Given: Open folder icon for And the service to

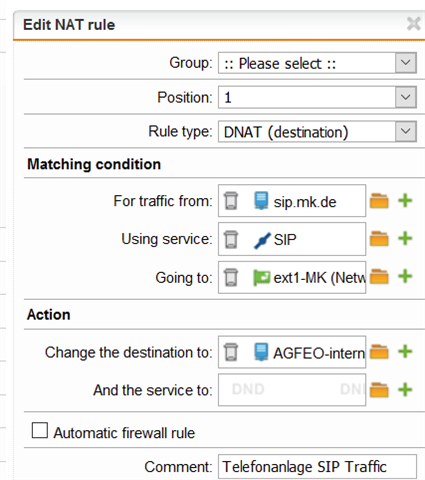Looking at the screenshot, I should [379, 390].
